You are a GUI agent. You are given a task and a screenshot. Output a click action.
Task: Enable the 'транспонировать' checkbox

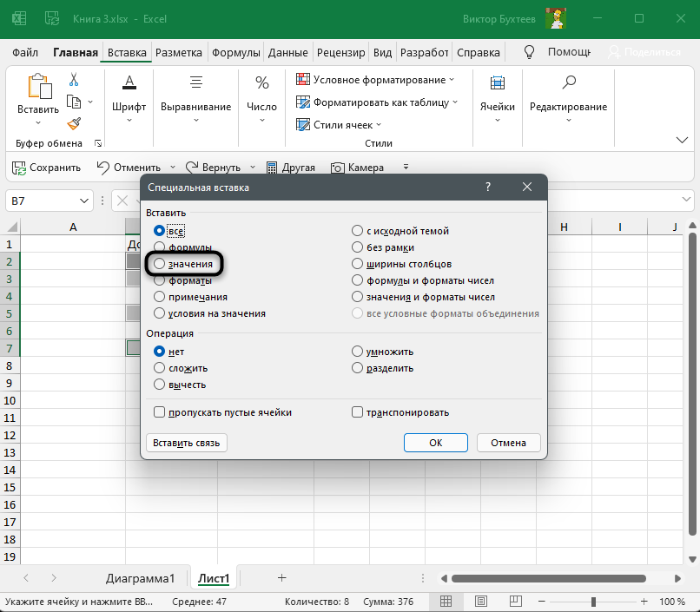pyautogui.click(x=357, y=412)
